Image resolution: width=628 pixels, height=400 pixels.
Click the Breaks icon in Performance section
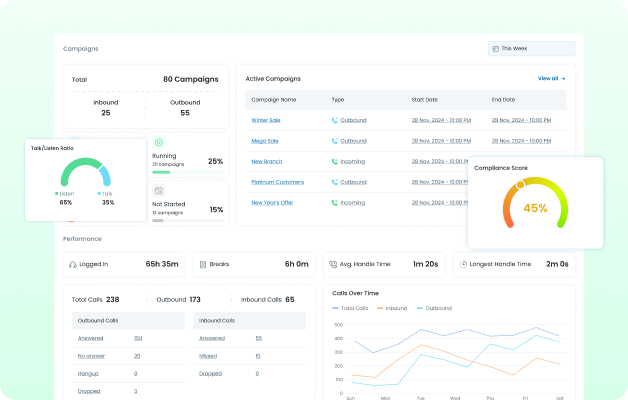pos(202,265)
